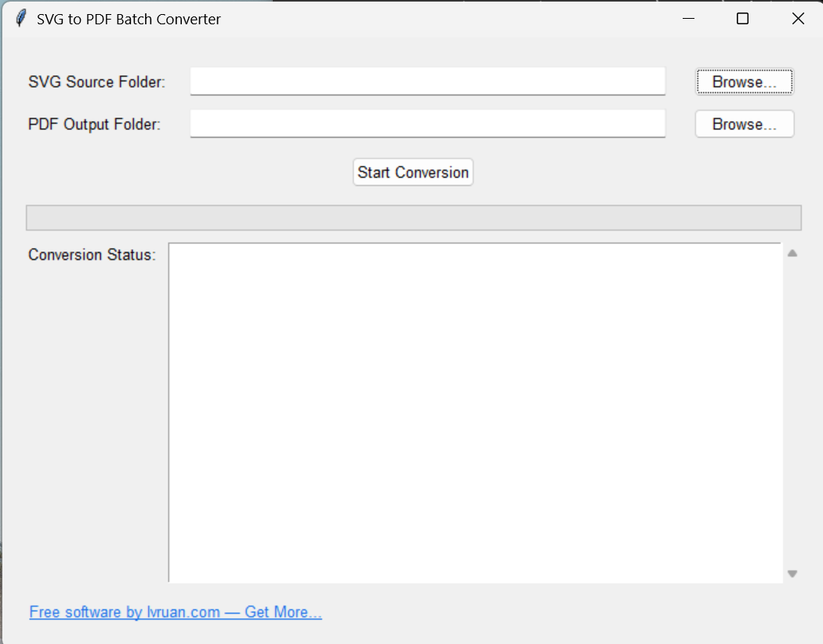
Task: Click inside the SVG Source Folder field
Action: tap(427, 81)
